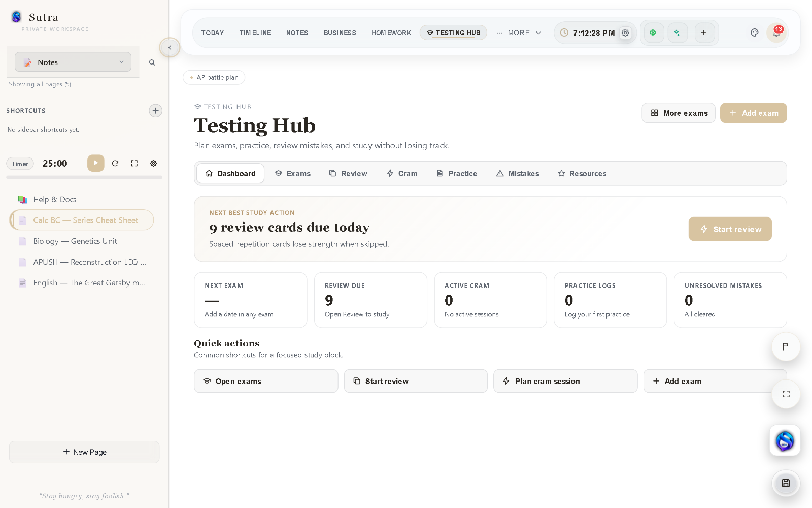
Task: Click Open exams quick action
Action: pyautogui.click(x=266, y=381)
